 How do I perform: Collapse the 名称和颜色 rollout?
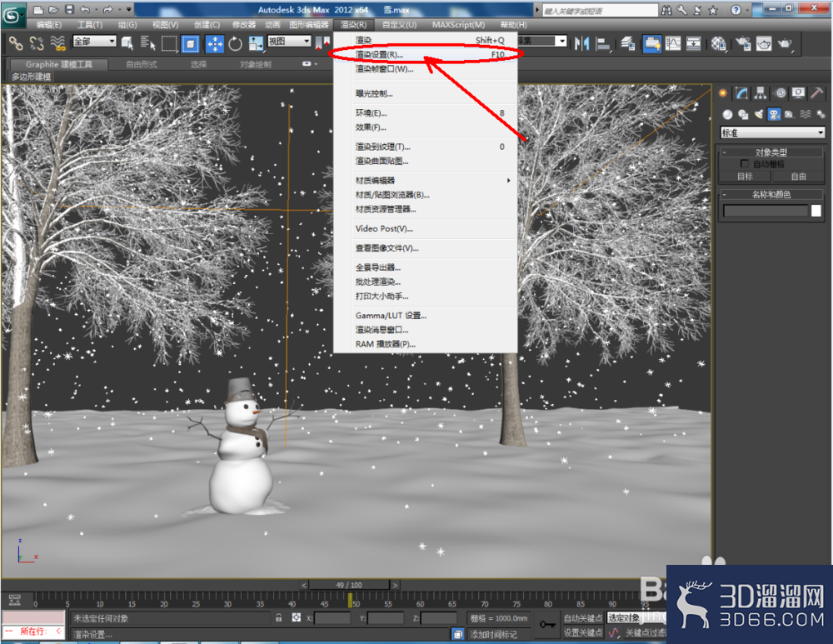tap(771, 194)
